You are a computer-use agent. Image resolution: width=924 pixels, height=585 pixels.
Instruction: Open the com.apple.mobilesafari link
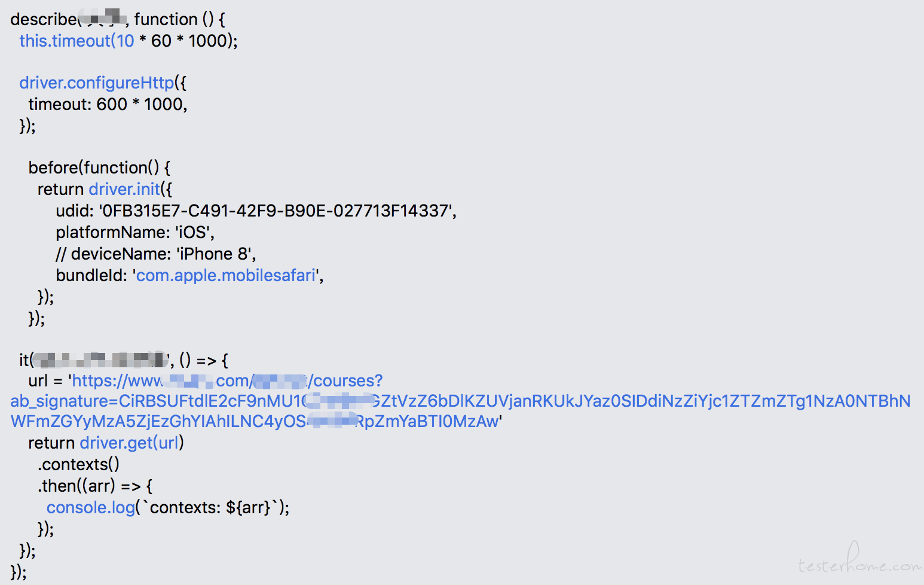coord(226,275)
